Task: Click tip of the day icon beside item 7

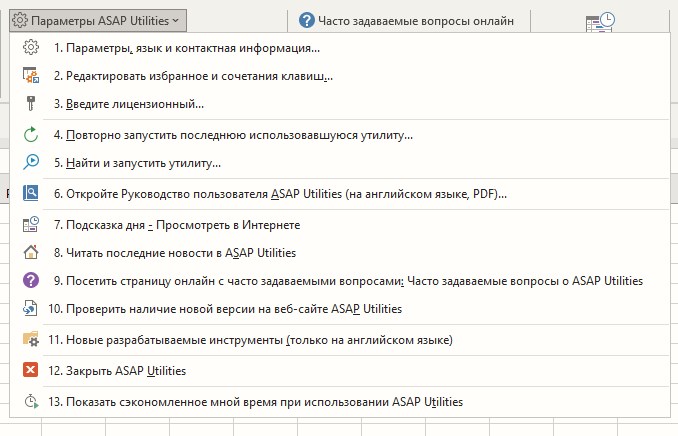Action: point(31,224)
